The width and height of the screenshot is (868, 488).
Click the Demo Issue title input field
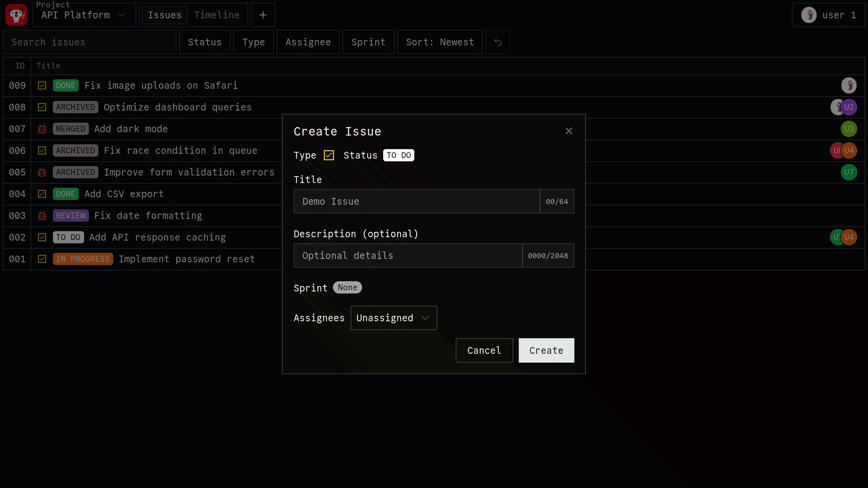(x=416, y=201)
